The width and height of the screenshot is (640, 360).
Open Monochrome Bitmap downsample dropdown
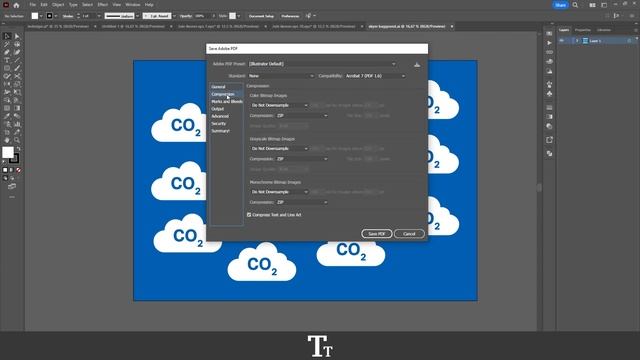[x=279, y=192]
